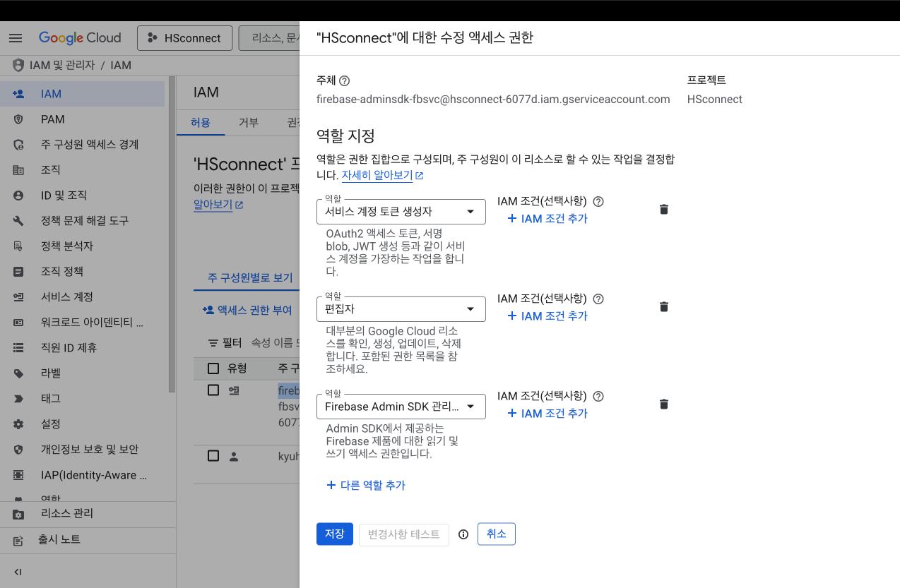Open the 서비스 계정 토큰 생성자 role dropdown
The height and width of the screenshot is (588, 900).
pos(401,212)
